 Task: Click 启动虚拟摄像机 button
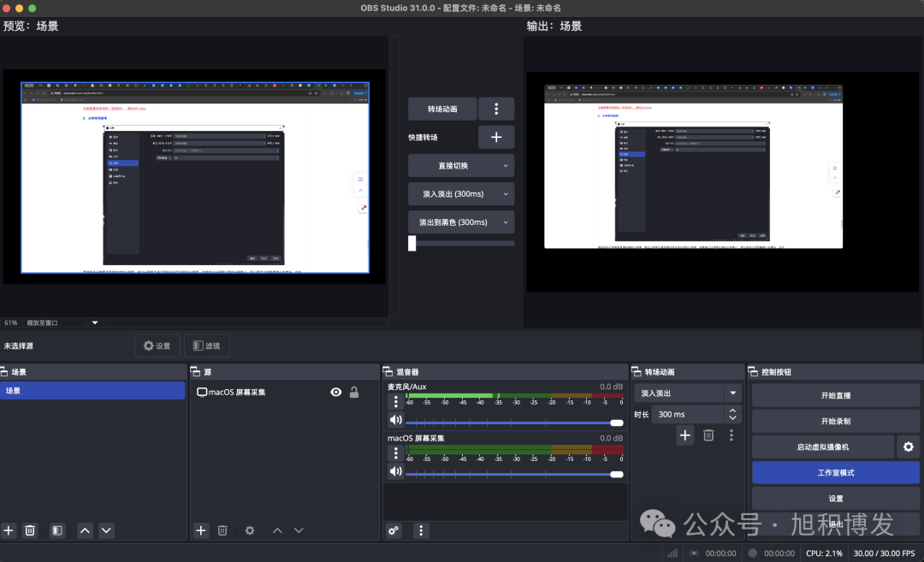(823, 447)
